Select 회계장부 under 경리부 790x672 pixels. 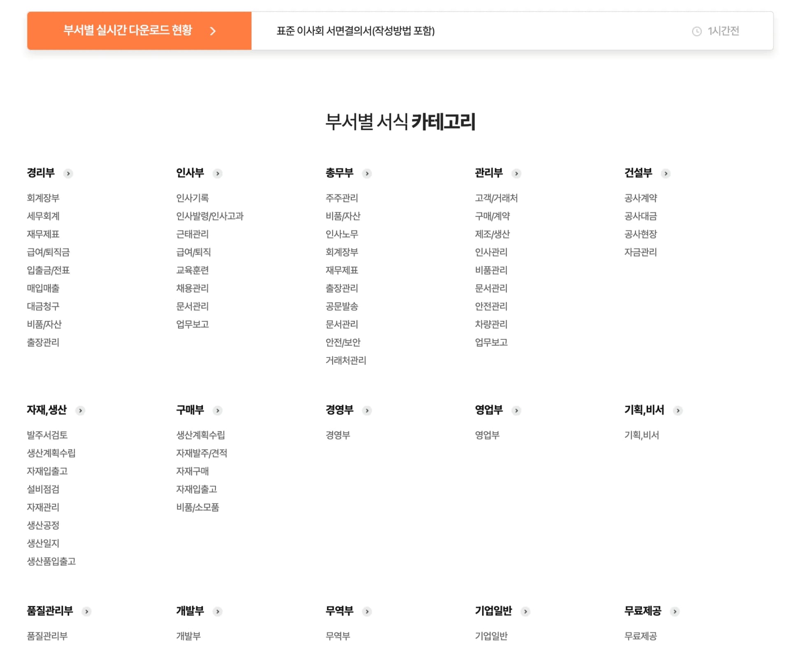tap(42, 198)
